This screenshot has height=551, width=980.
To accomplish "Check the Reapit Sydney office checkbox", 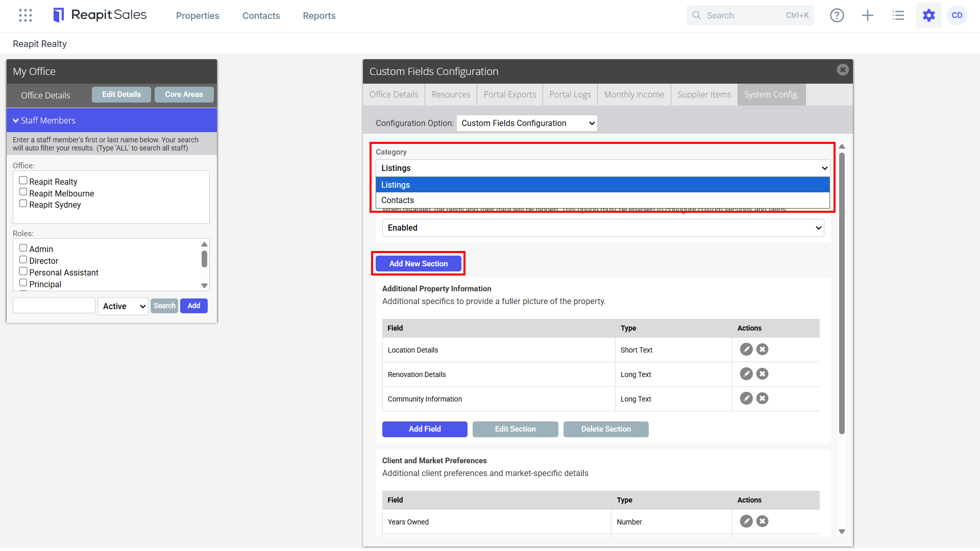I will [x=23, y=204].
